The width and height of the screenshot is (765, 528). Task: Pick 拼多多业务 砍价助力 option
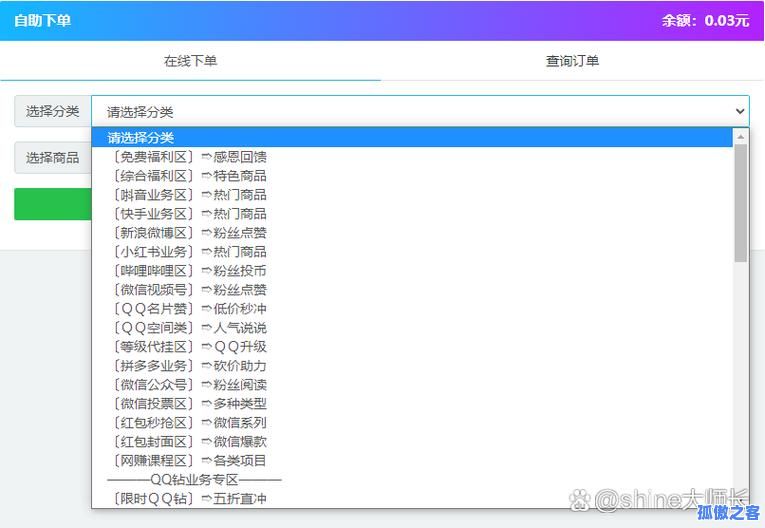tap(412, 366)
